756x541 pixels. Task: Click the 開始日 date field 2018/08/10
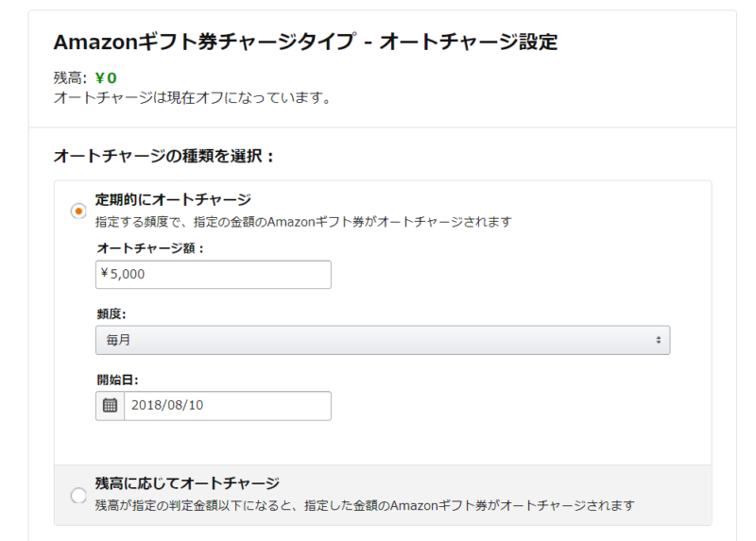(x=228, y=406)
